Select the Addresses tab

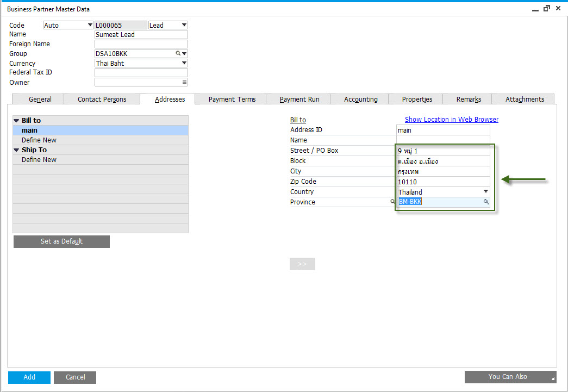click(168, 99)
